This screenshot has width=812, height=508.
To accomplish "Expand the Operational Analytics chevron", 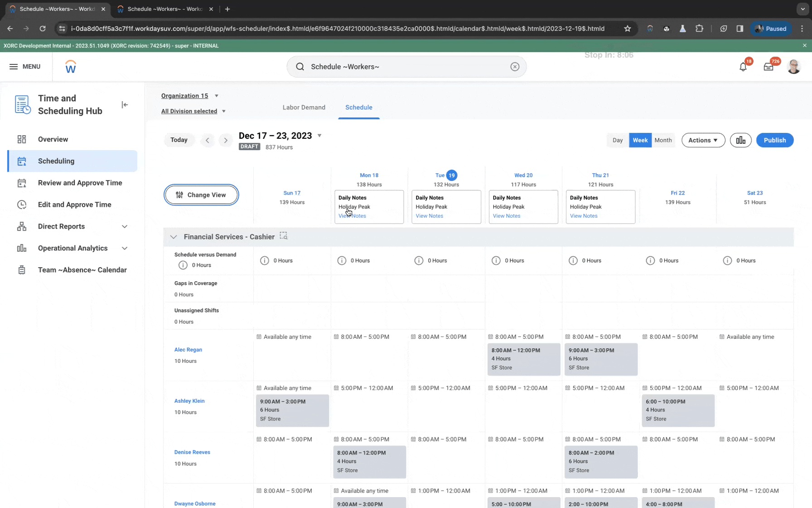I will coord(125,248).
